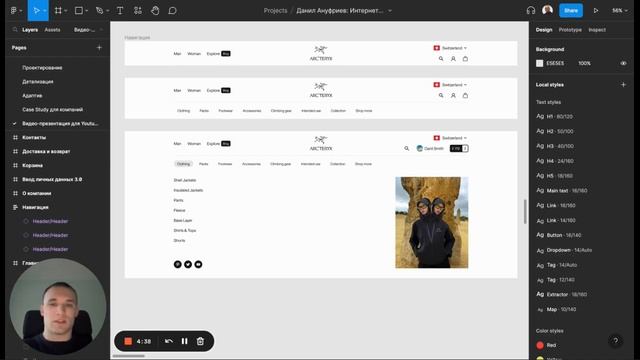The height and width of the screenshot is (360, 640).
Task: Click the search icon in third header frame
Action: click(x=407, y=149)
